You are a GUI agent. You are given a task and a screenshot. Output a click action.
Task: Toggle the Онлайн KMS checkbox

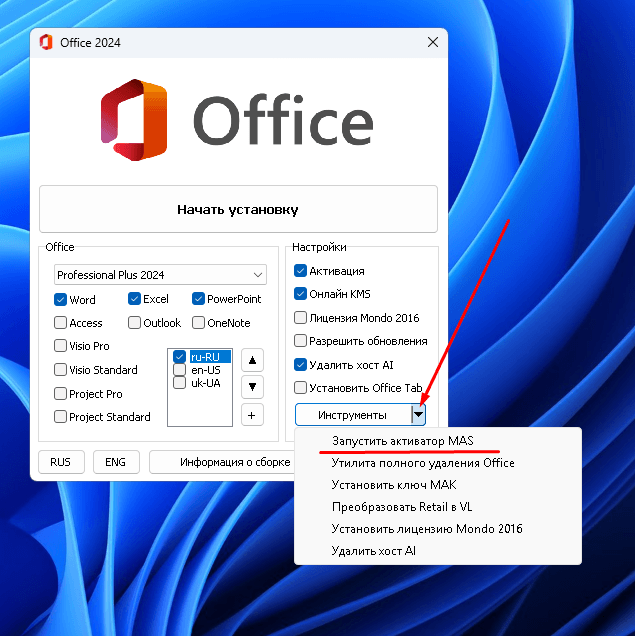300,294
